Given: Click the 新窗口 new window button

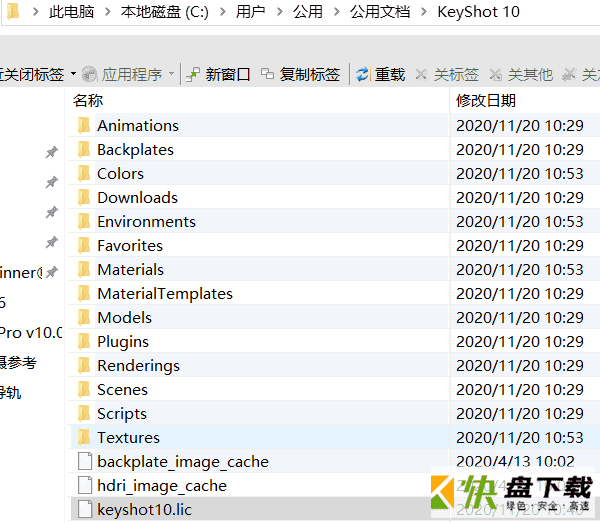Looking at the screenshot, I should (x=218, y=74).
